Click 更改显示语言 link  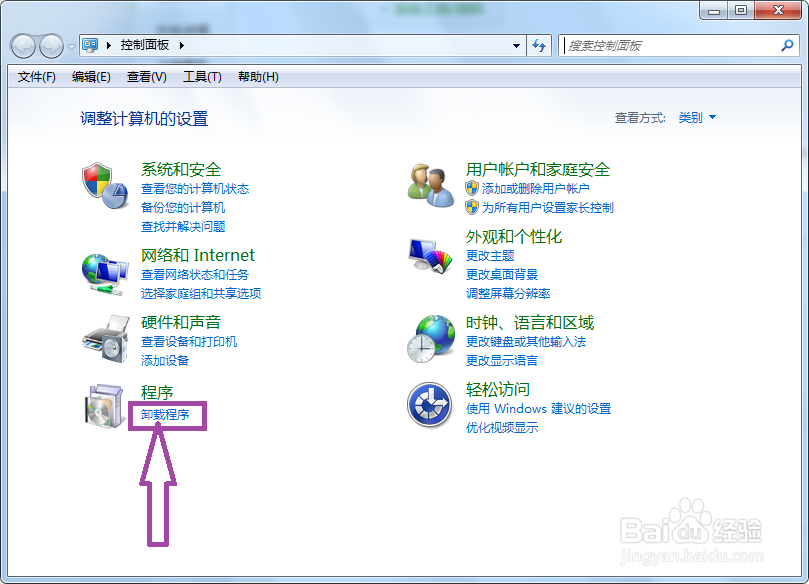pos(502,360)
